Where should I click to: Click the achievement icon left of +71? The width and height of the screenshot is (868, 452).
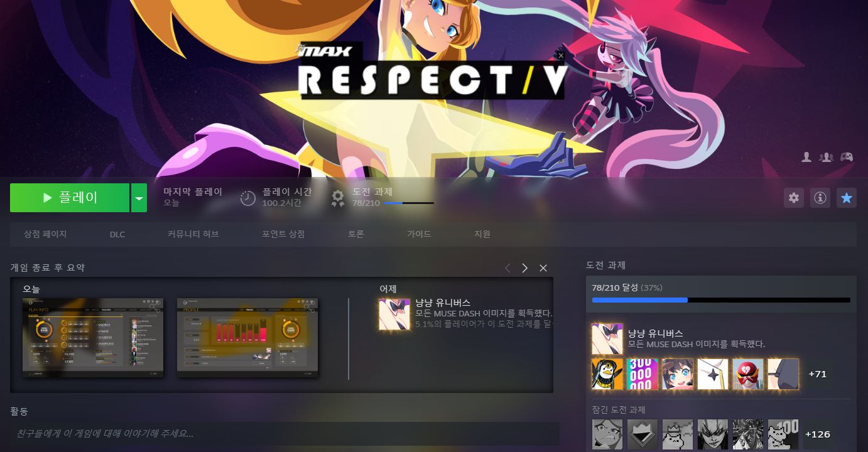[783, 374]
